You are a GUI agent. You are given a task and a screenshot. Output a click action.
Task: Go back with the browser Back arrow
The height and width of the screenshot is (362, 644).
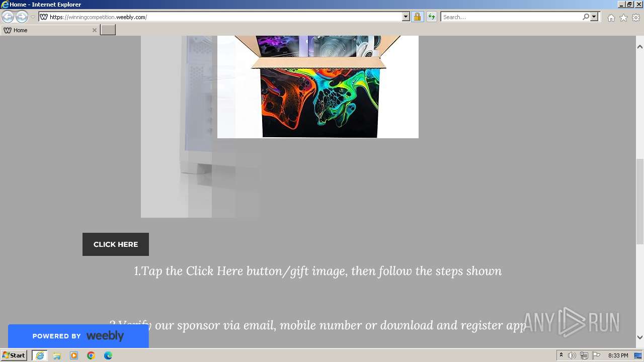point(8,17)
